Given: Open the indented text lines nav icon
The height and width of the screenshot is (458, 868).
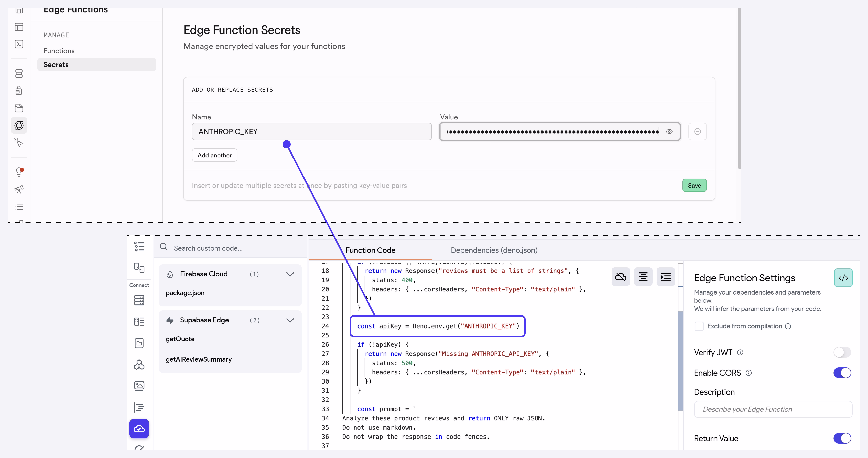Looking at the screenshot, I should coord(139,407).
